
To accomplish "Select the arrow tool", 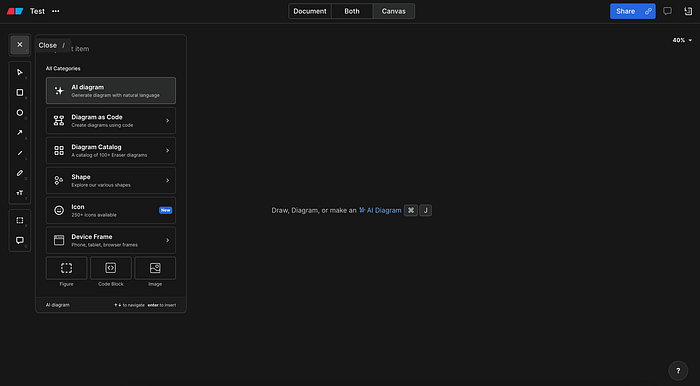I will pos(20,133).
